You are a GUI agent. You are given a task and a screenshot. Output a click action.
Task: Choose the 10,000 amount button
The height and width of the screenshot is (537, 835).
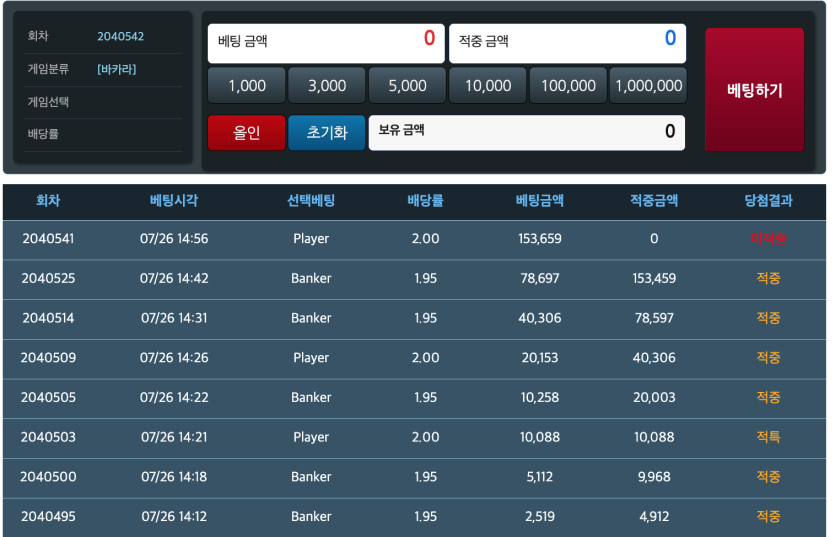tap(488, 86)
